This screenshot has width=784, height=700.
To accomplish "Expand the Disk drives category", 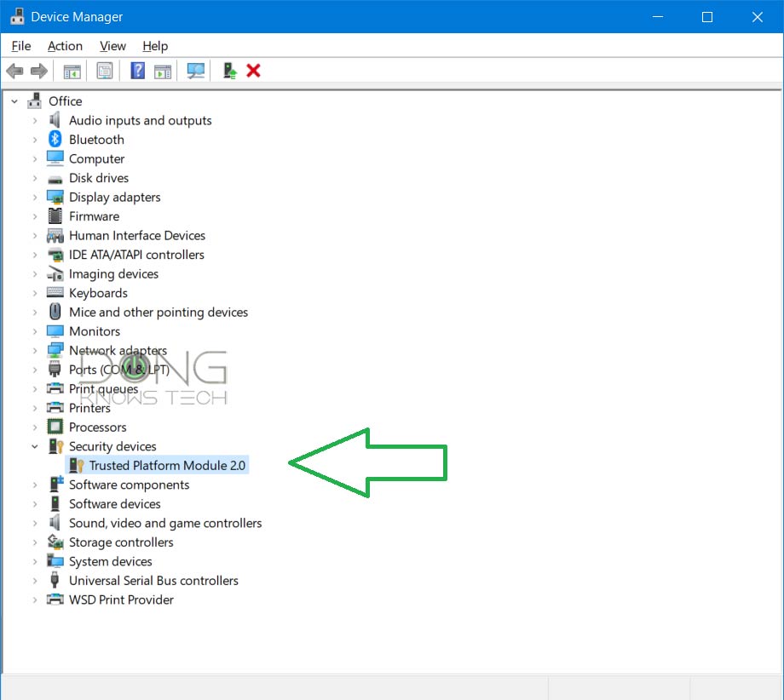I will tap(34, 178).
